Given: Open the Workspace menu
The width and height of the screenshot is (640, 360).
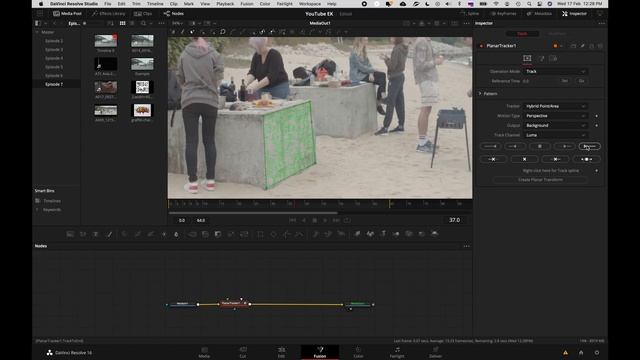Looking at the screenshot, I should [x=310, y=4].
